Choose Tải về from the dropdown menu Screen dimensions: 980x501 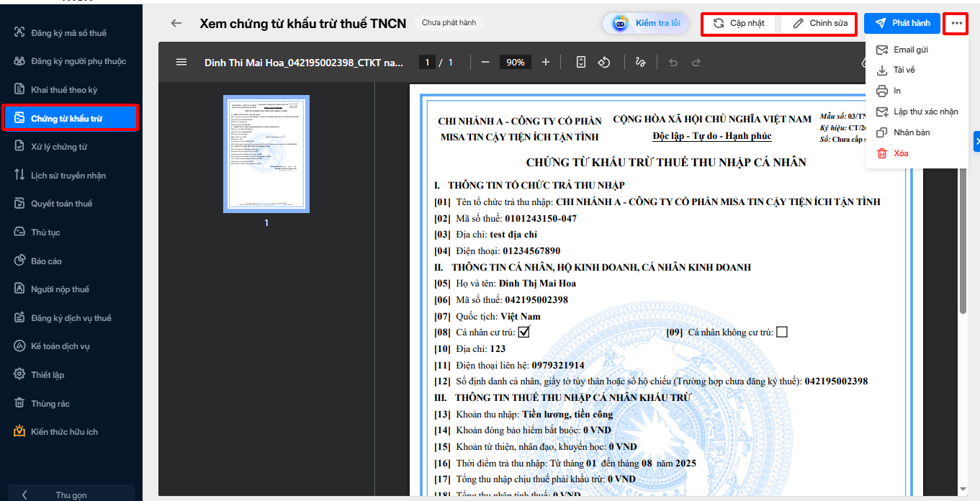pyautogui.click(x=904, y=71)
